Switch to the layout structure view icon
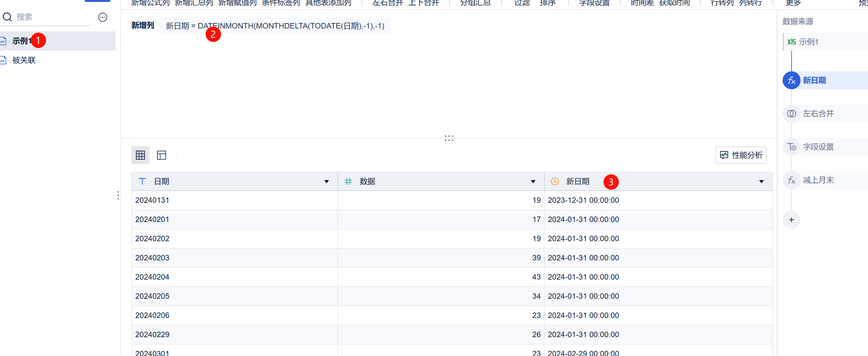Image resolution: width=868 pixels, height=356 pixels. [162, 155]
